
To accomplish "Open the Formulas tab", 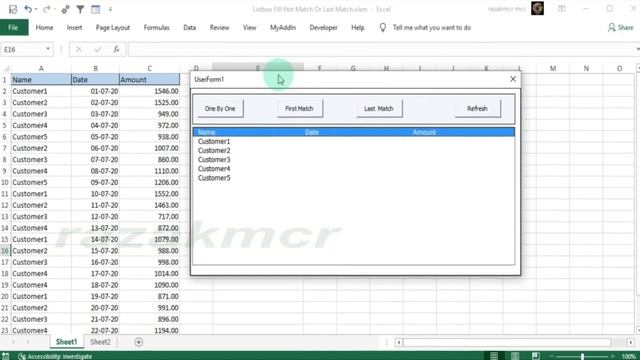I will [x=156, y=27].
